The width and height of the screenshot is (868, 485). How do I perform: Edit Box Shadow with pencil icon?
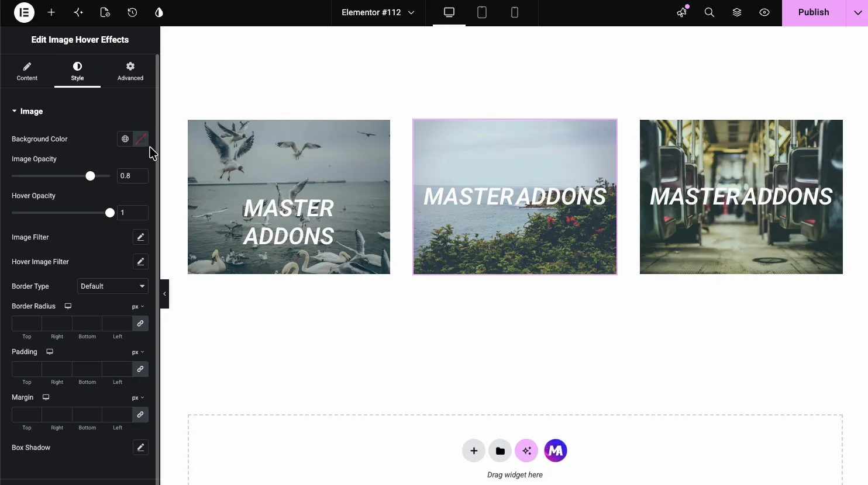pyautogui.click(x=140, y=448)
